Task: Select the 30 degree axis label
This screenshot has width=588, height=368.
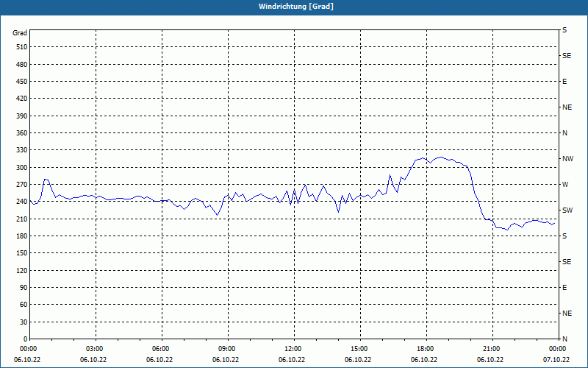Action: coord(24,322)
